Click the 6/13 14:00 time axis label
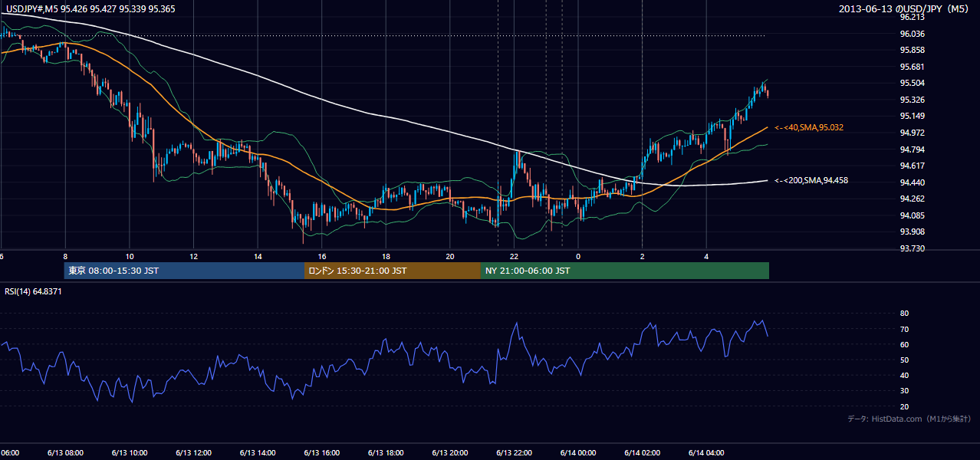Viewport: 980px width, 460px height. point(257,453)
